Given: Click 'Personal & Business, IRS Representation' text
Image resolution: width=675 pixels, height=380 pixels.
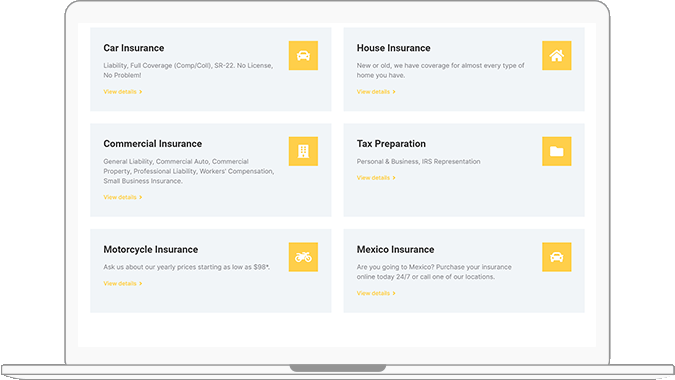Looking at the screenshot, I should coord(418,162).
